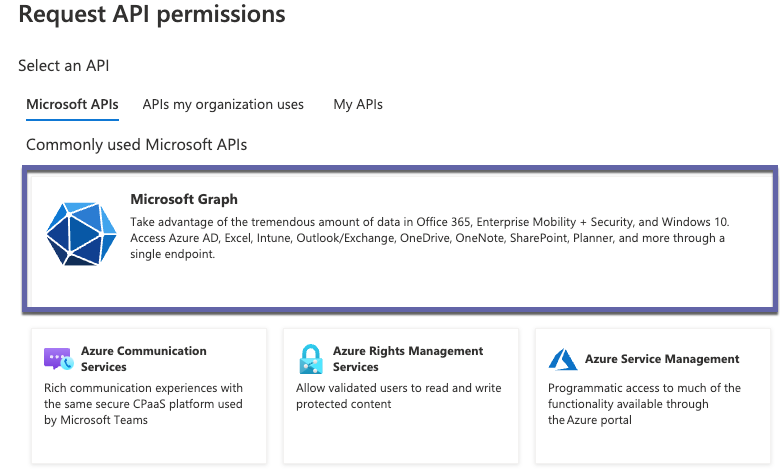Select the My APIs tab
This screenshot has height=473, width=780.
coord(358,104)
